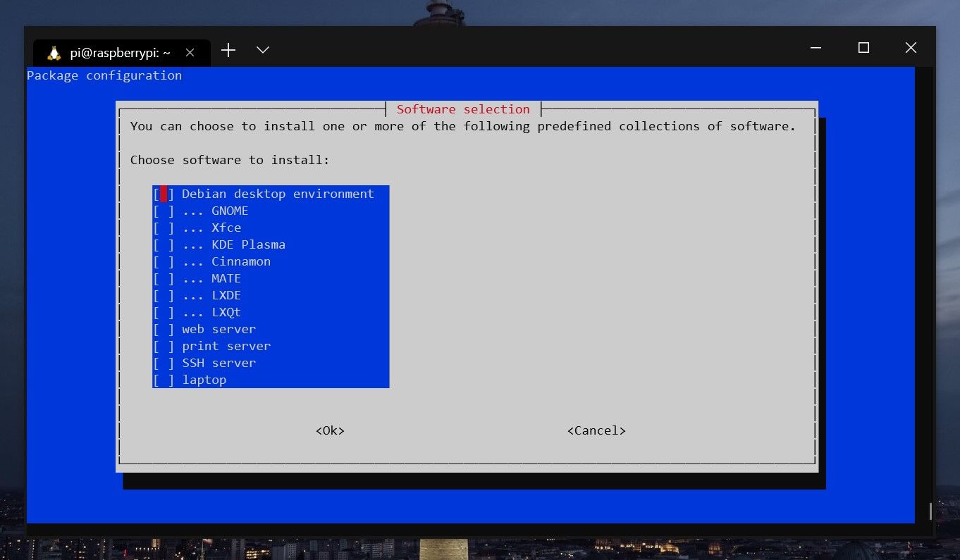Toggle the laptop checkbox

164,380
